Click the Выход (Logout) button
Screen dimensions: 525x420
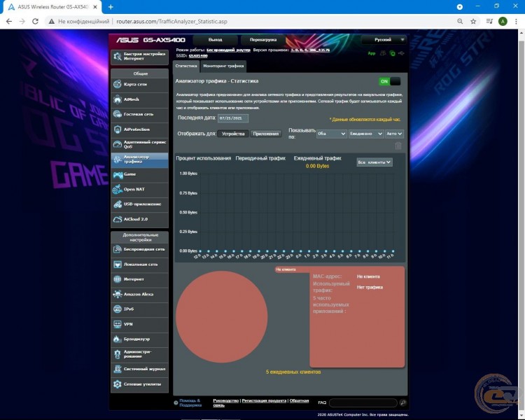pyautogui.click(x=216, y=40)
